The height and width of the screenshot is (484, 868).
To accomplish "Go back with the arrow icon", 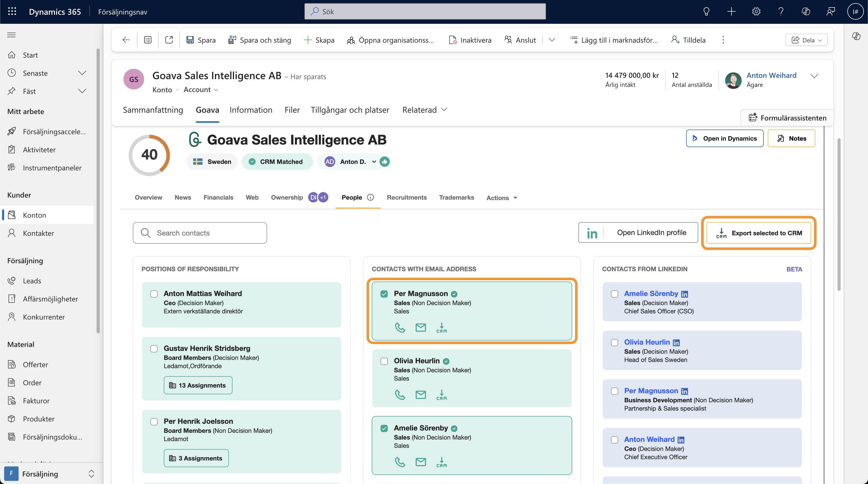I will (126, 40).
